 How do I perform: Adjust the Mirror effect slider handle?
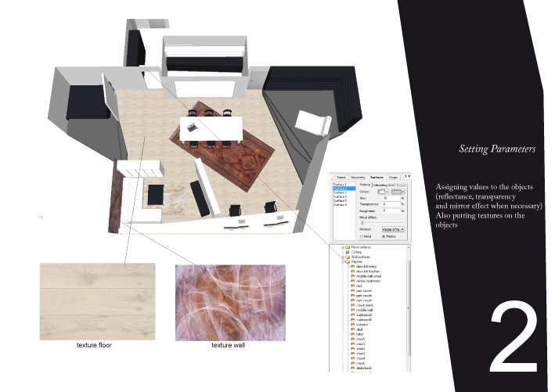[x=362, y=222]
